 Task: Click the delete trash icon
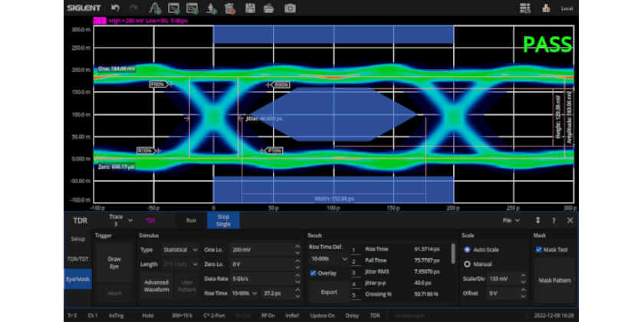point(229,8)
